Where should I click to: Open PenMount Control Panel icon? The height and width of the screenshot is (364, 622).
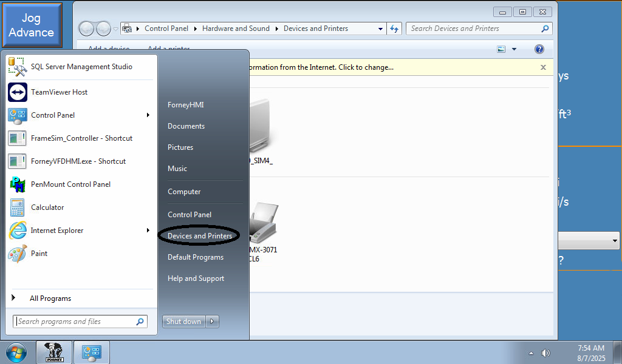[18, 184]
